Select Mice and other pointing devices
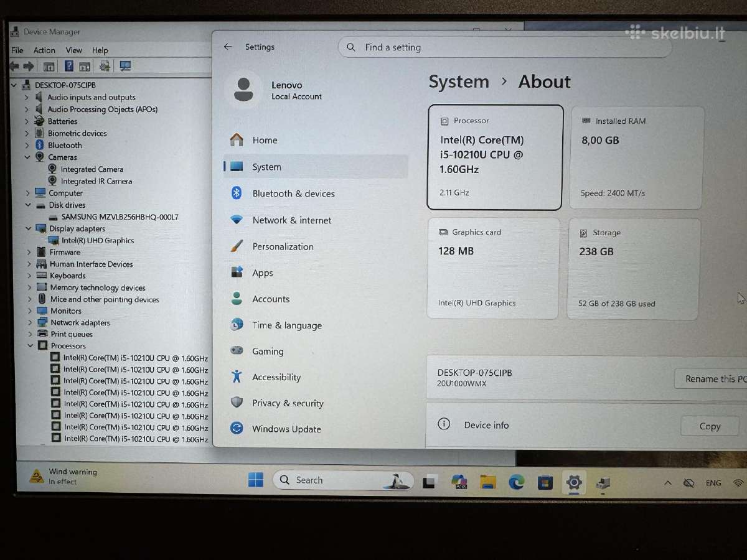Image resolution: width=747 pixels, height=560 pixels. [x=105, y=299]
